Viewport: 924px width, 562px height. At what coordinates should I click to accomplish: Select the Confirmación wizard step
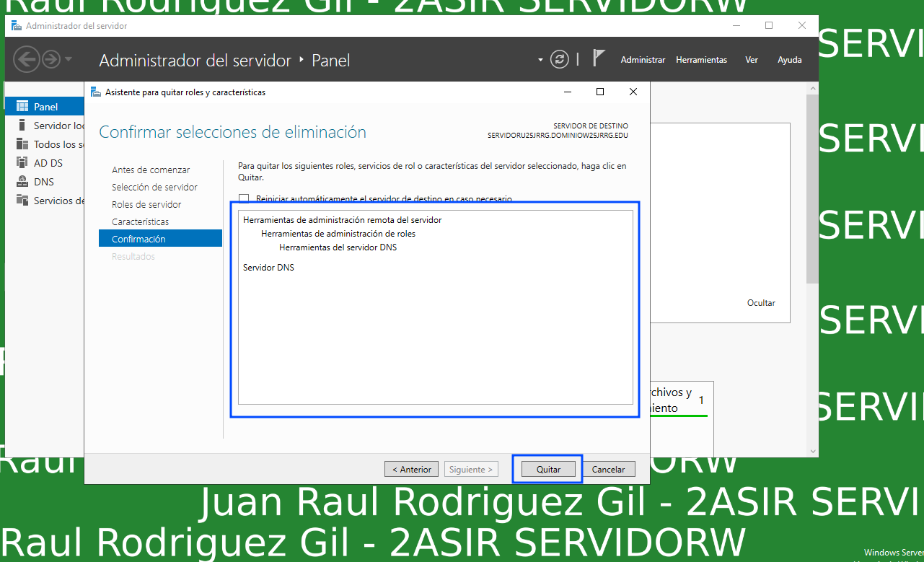click(160, 239)
